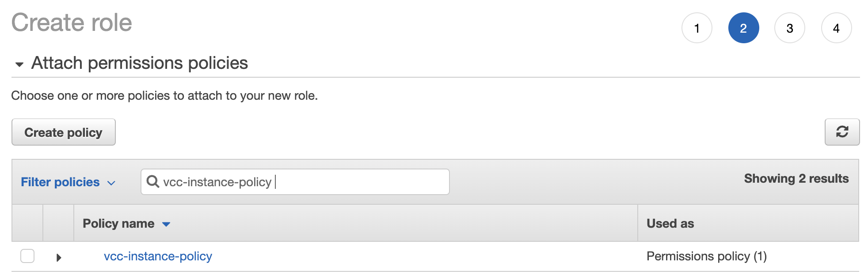
Task: Click the search magnifier icon
Action: (x=152, y=181)
